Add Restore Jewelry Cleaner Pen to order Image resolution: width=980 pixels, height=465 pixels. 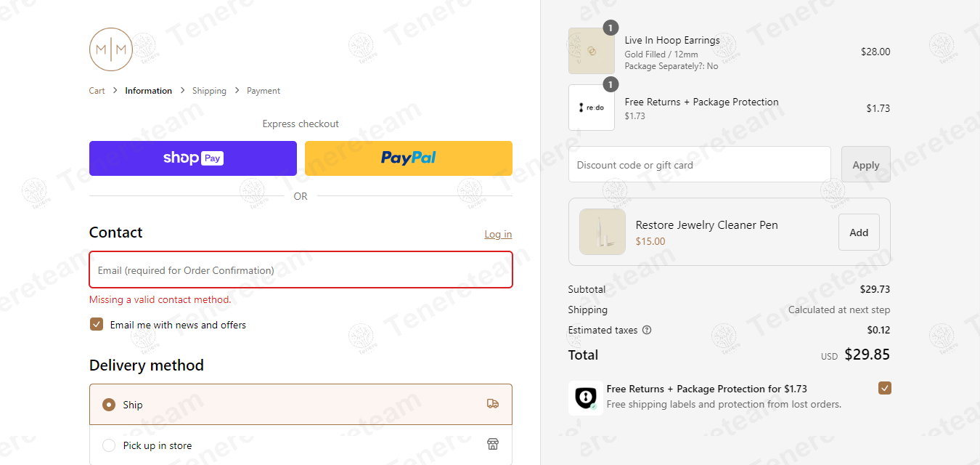pos(859,232)
